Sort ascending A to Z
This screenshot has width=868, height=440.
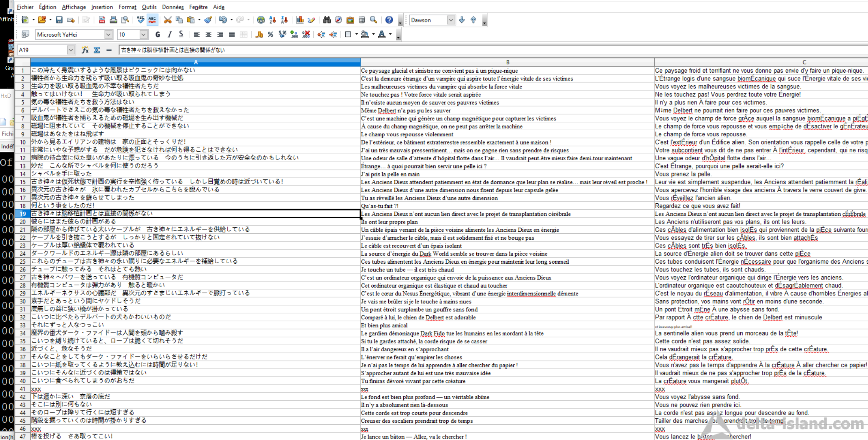pos(273,20)
